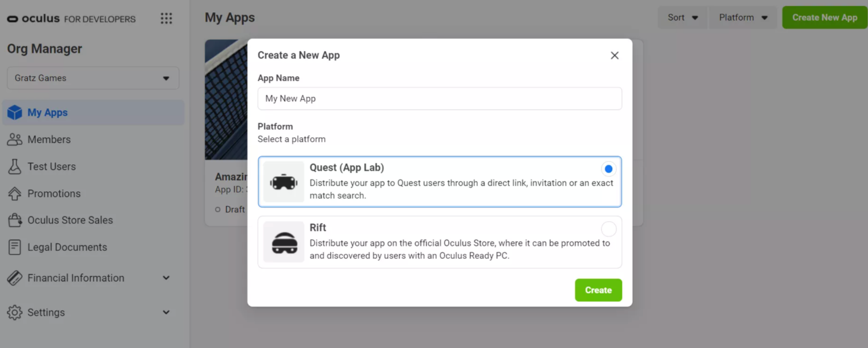Click the Promotions icon in sidebar
Image resolution: width=868 pixels, height=348 pixels.
[15, 193]
